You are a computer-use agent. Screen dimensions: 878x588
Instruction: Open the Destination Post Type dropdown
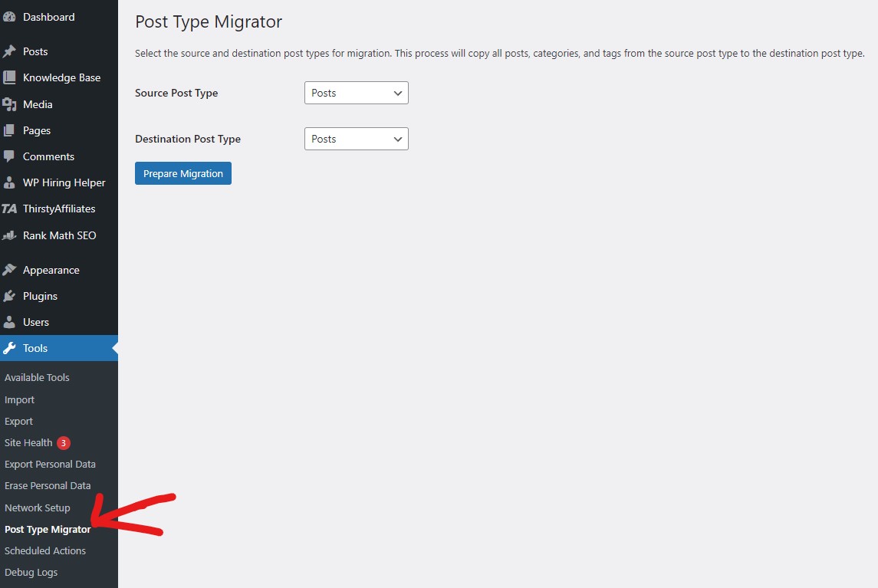point(356,139)
